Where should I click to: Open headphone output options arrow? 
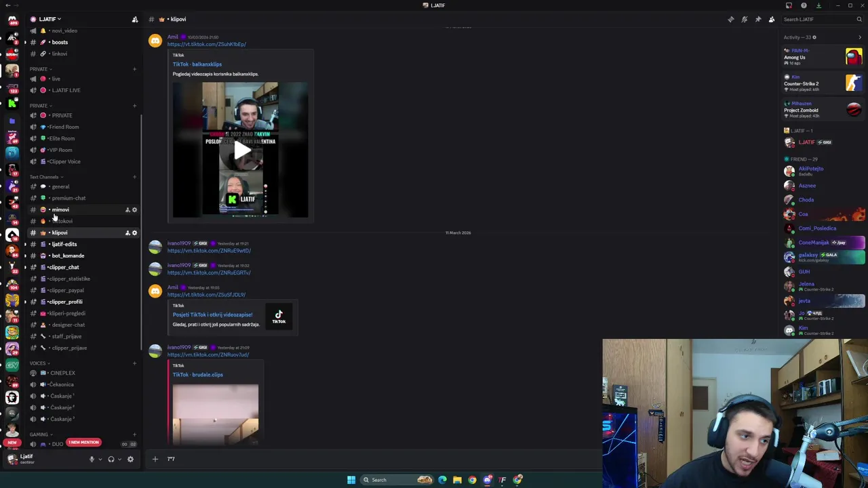click(119, 459)
